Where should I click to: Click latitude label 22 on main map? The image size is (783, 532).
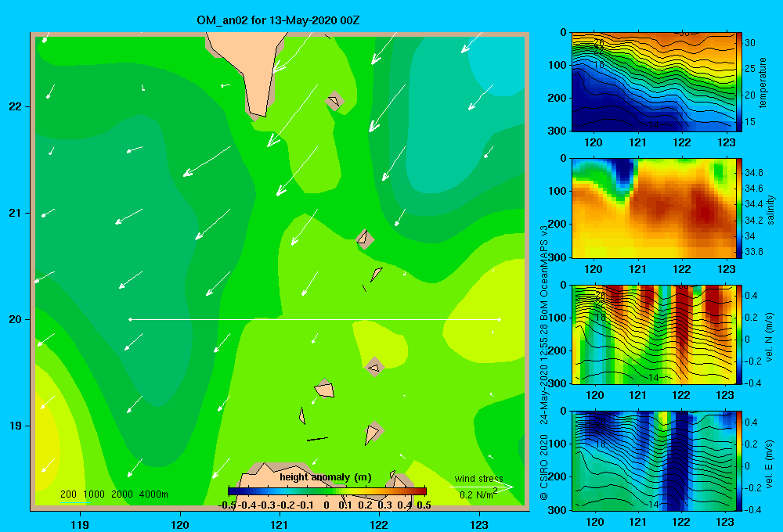[16, 106]
